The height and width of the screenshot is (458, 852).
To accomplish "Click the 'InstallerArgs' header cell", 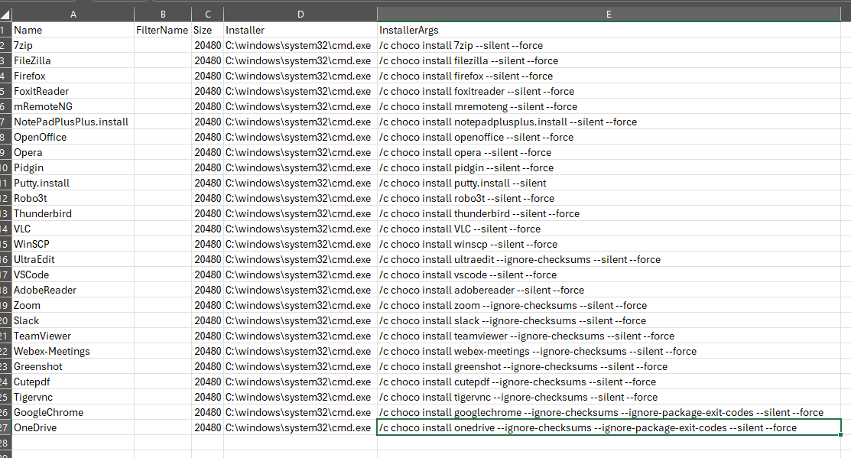I will (609, 30).
